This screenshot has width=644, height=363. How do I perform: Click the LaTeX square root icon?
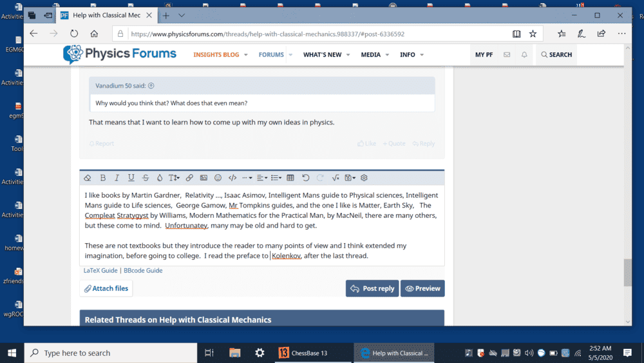[x=335, y=178]
